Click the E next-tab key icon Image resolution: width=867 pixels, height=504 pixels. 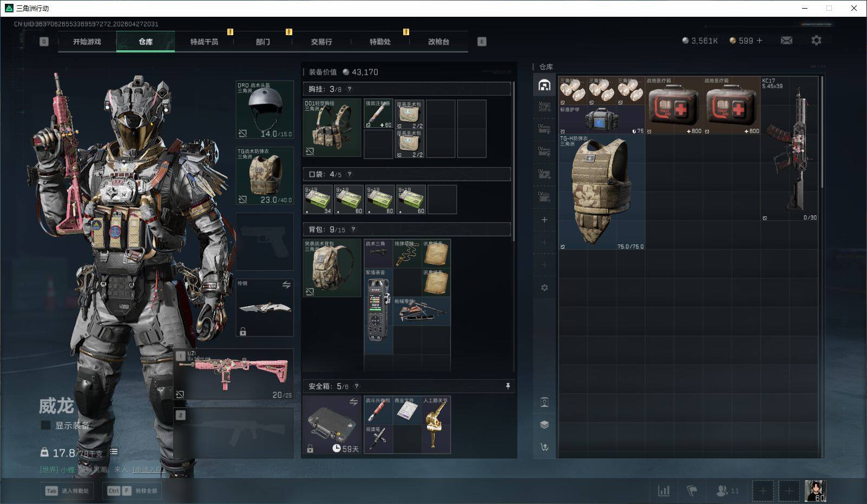[482, 42]
